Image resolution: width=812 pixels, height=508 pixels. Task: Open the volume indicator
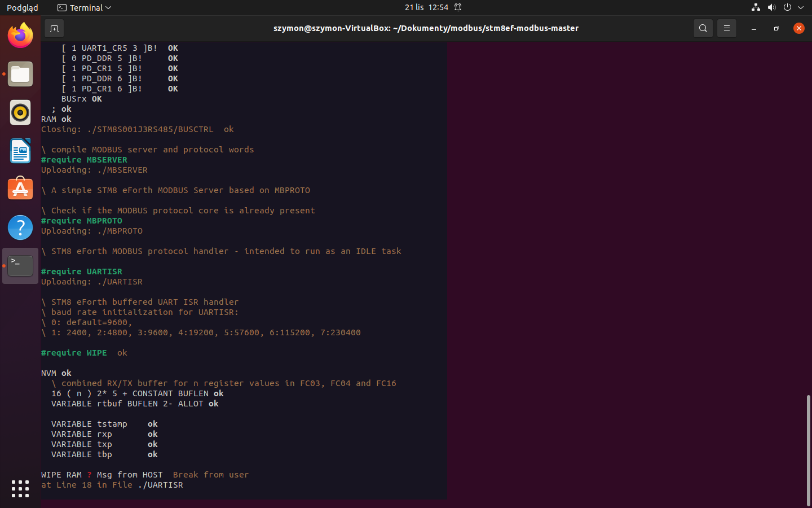771,7
